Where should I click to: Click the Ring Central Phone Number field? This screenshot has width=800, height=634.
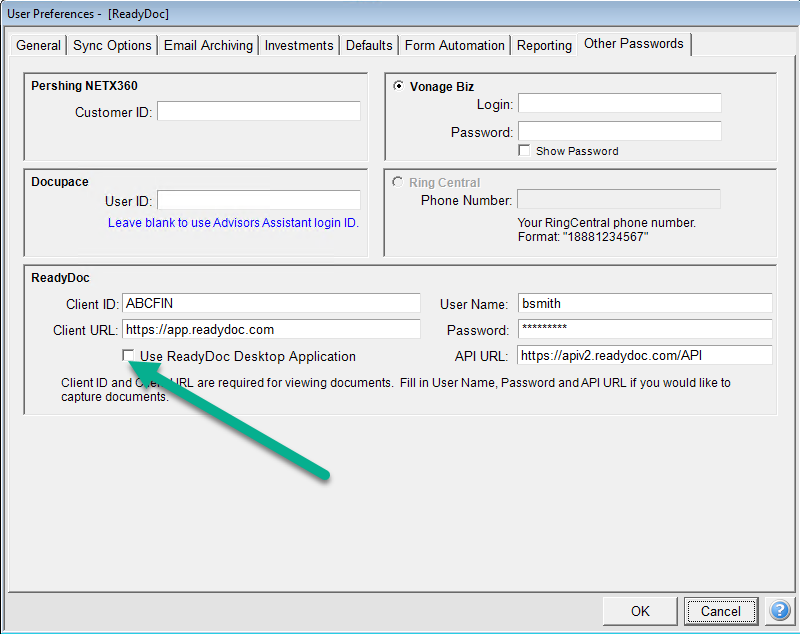click(x=619, y=199)
